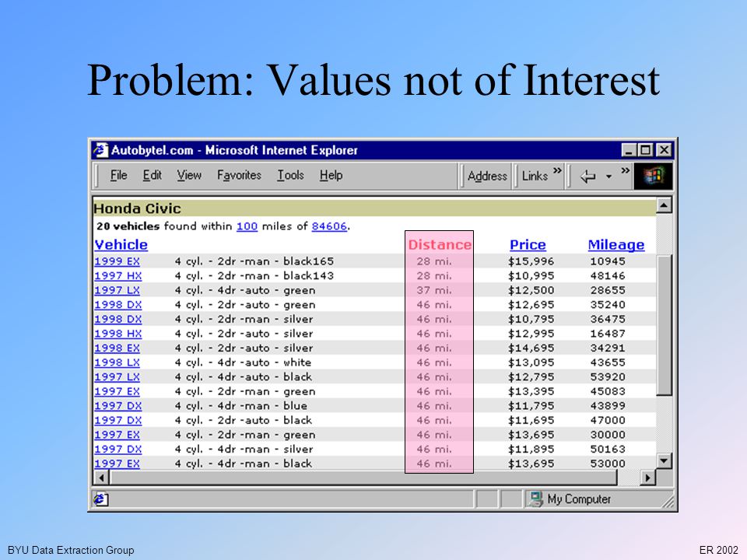747x560 pixels.
Task: Click the vertical scrollbar down arrow
Action: pyautogui.click(x=664, y=460)
